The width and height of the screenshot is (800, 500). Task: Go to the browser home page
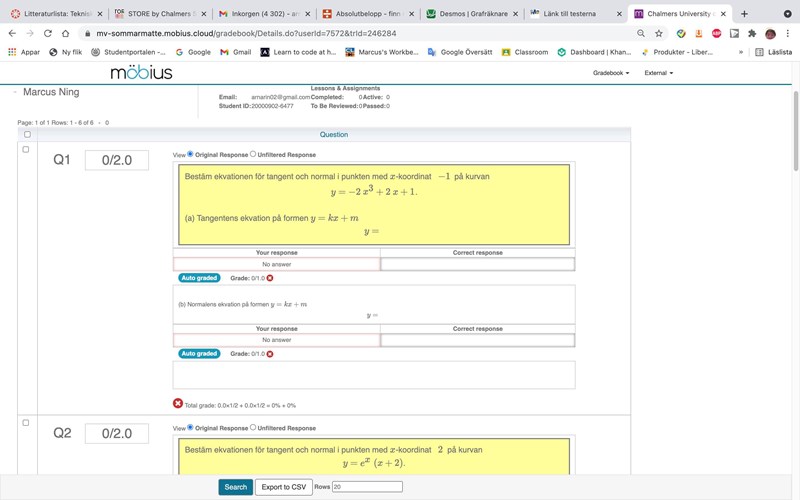(66, 33)
